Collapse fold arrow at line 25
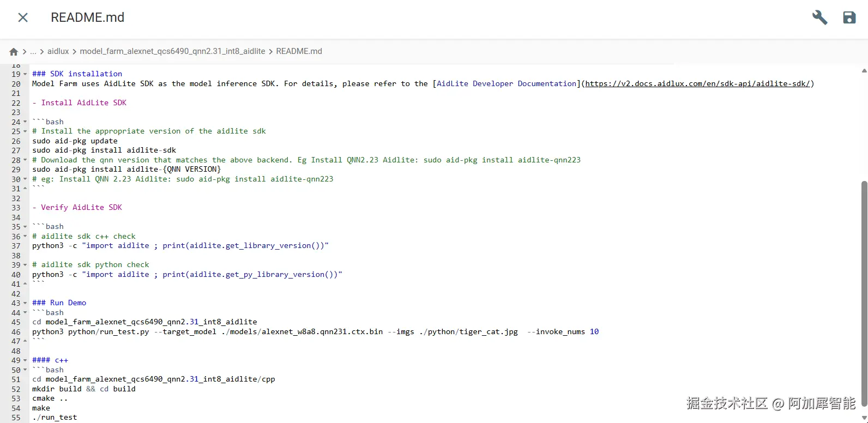This screenshot has height=423, width=868. [25, 131]
